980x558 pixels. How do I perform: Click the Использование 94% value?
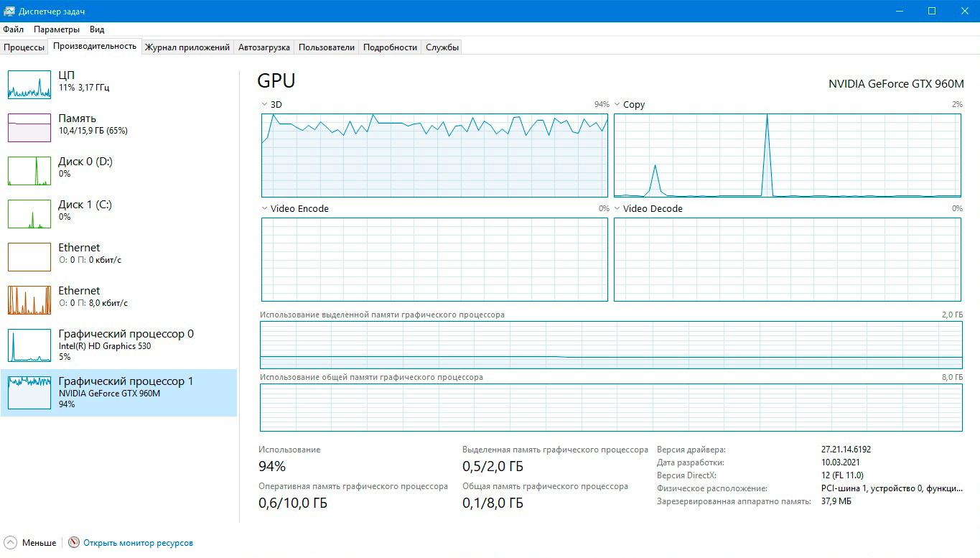tap(272, 467)
